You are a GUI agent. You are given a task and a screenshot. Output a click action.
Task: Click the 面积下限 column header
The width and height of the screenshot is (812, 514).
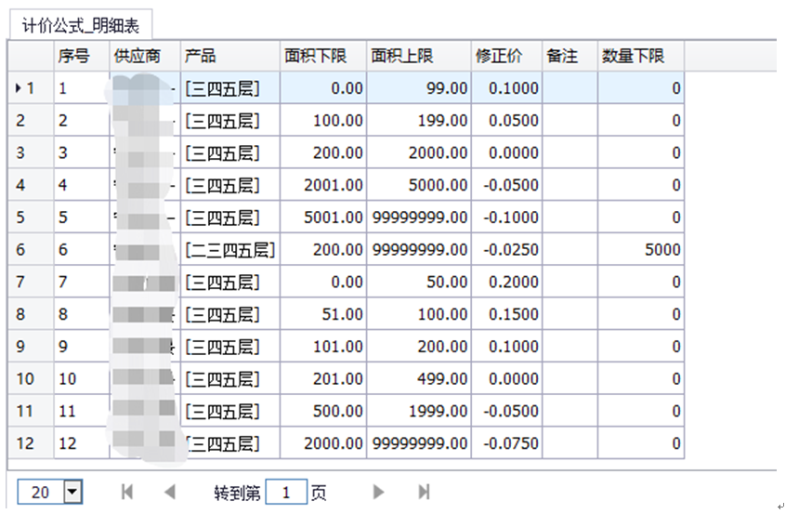pos(323,56)
